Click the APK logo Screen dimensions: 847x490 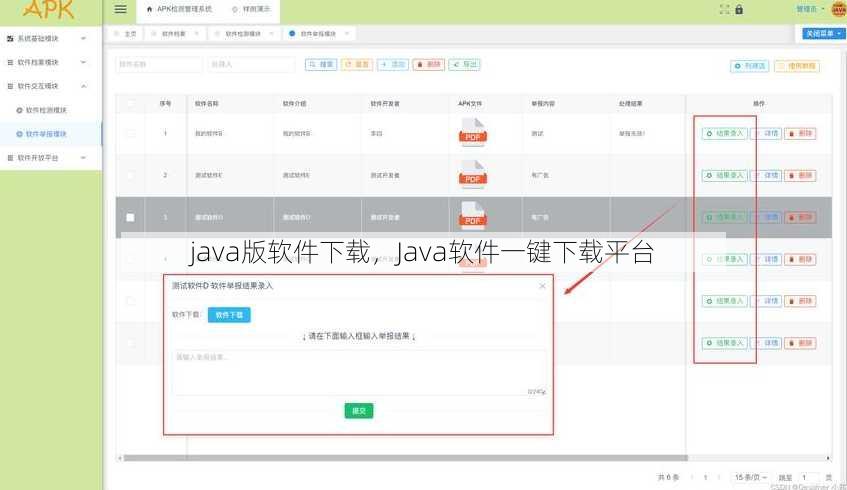(49, 10)
